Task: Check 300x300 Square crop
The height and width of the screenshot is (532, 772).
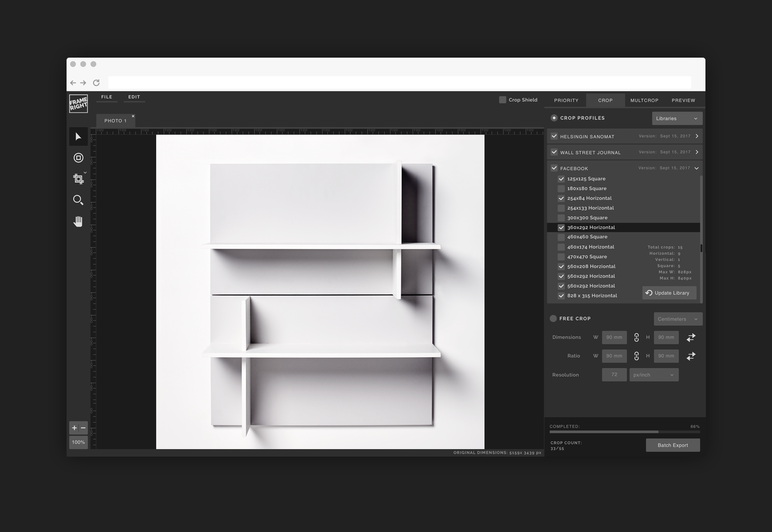Action: (x=561, y=218)
